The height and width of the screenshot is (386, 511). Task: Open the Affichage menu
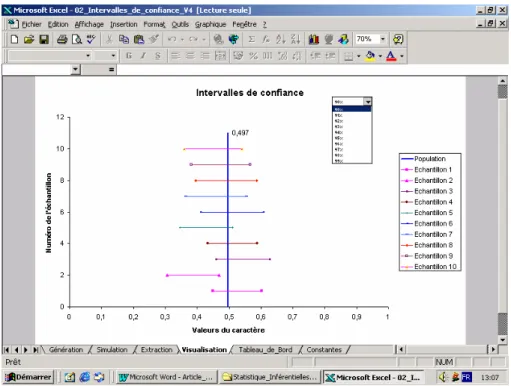point(89,24)
